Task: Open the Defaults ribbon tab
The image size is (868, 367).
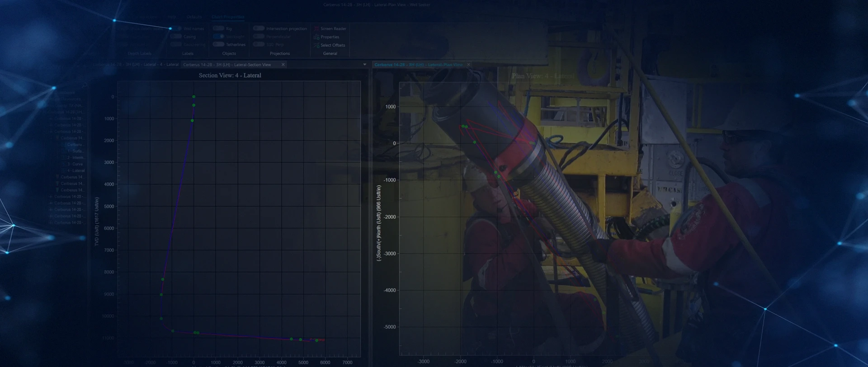Action: pyautogui.click(x=194, y=17)
